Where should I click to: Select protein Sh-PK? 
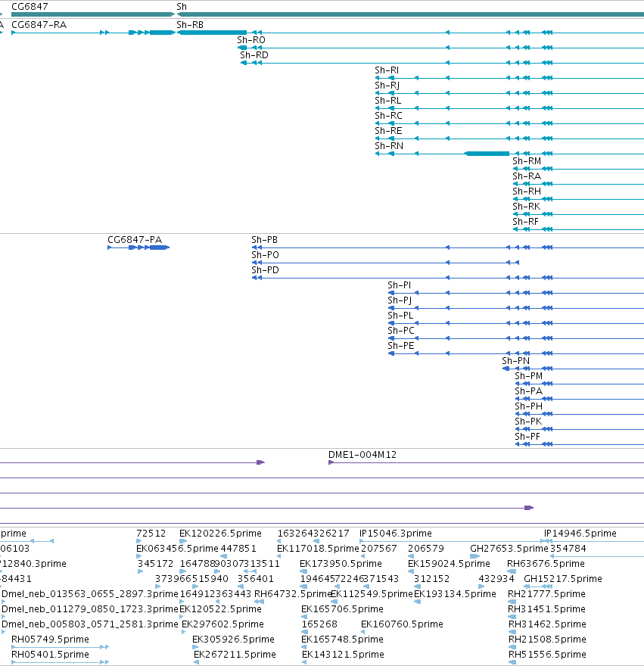click(x=528, y=422)
